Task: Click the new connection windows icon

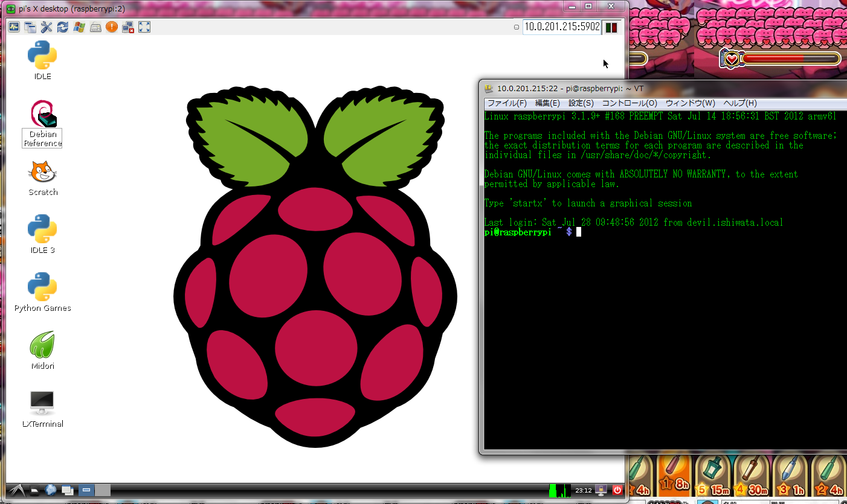Action: tap(30, 27)
